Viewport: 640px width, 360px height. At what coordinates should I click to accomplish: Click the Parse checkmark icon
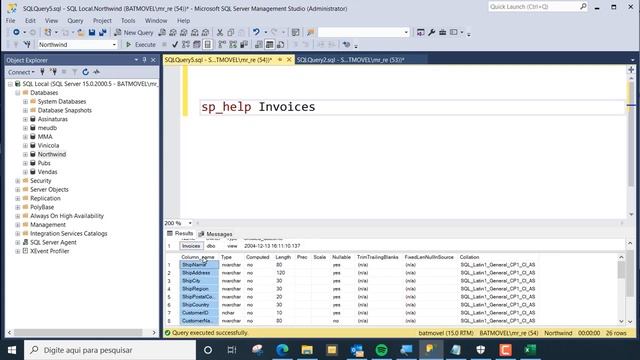[175, 44]
